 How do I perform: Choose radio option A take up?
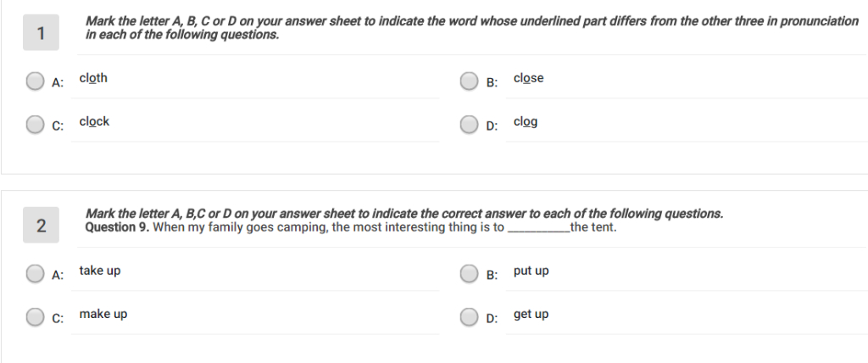point(36,273)
